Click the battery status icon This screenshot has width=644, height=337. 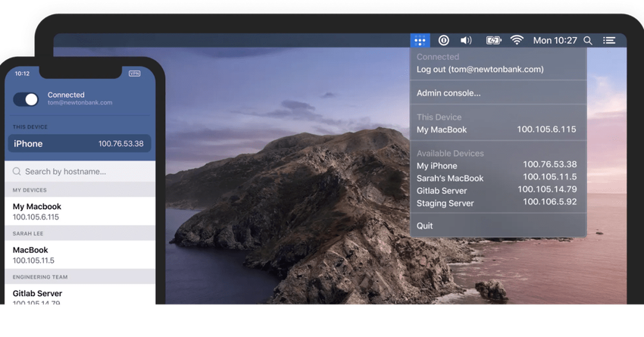coord(493,40)
